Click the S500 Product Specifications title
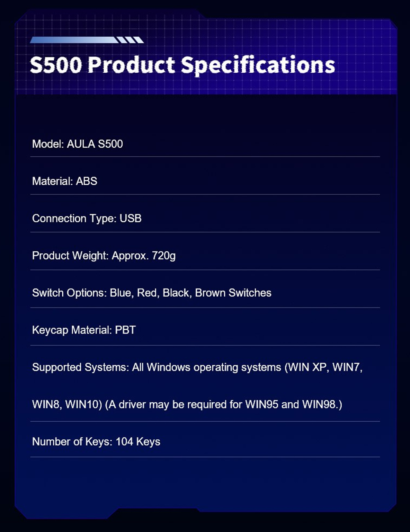 click(x=182, y=65)
